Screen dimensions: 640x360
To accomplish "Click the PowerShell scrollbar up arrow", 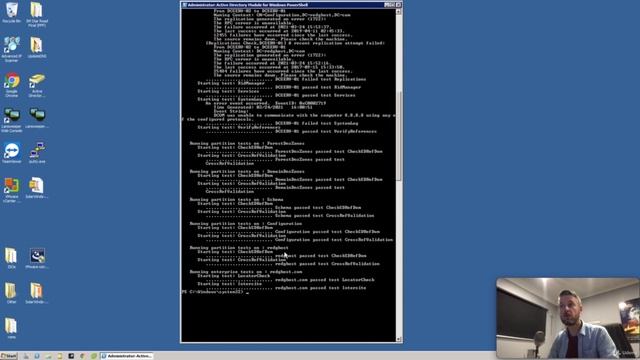I will 398,11.
